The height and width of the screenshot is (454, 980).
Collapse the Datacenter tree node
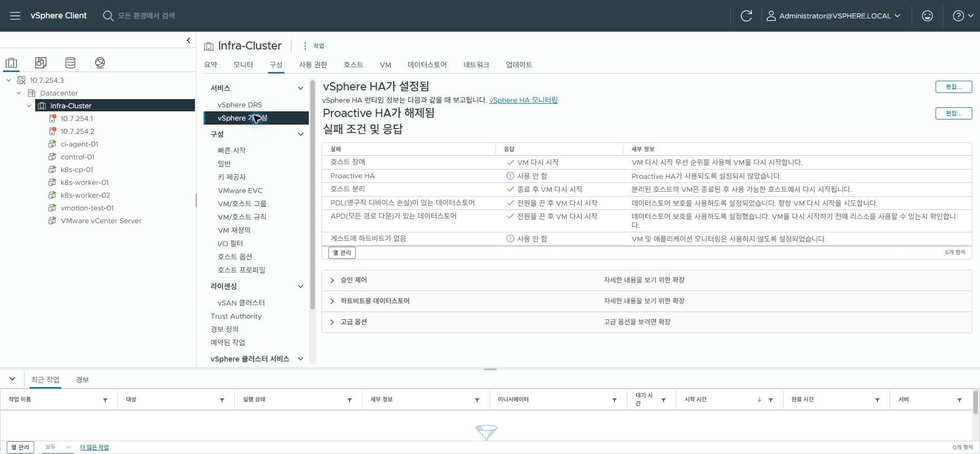coord(19,93)
